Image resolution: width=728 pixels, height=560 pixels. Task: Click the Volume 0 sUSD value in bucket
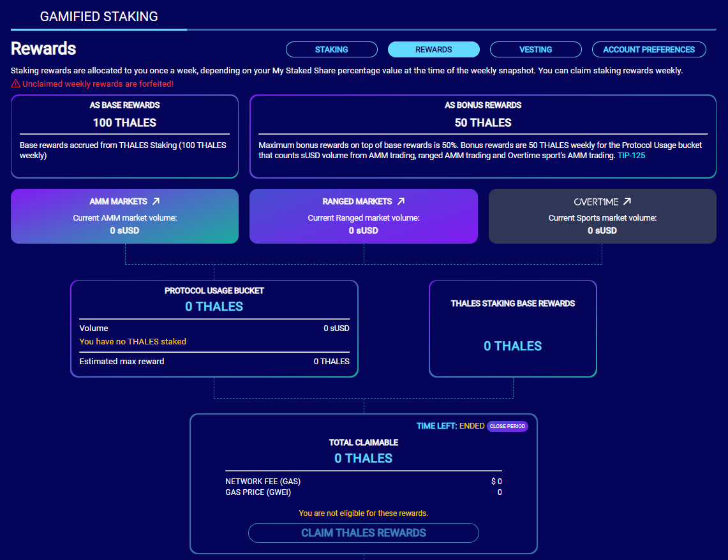point(337,328)
